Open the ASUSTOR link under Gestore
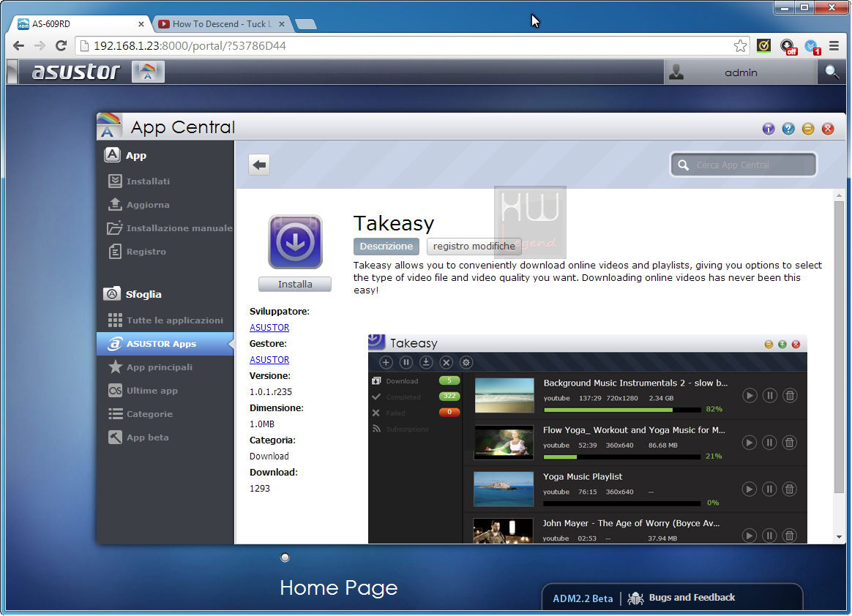852x616 pixels. tap(269, 360)
